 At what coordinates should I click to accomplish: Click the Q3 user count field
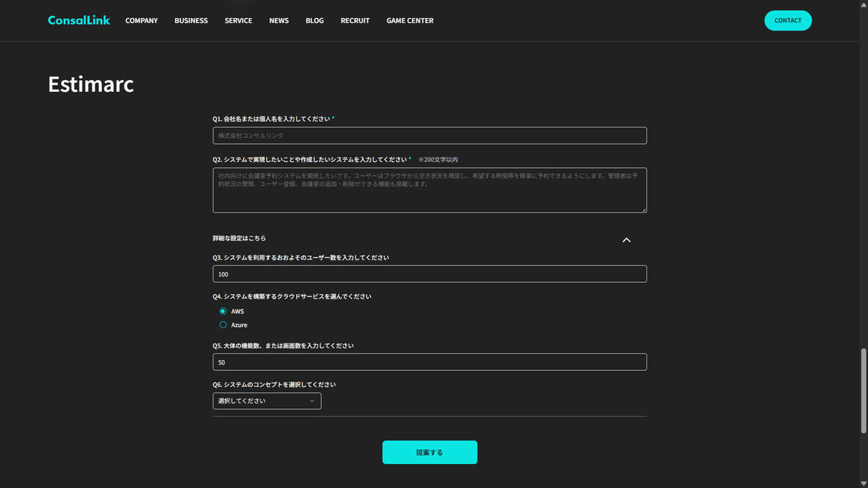point(430,274)
